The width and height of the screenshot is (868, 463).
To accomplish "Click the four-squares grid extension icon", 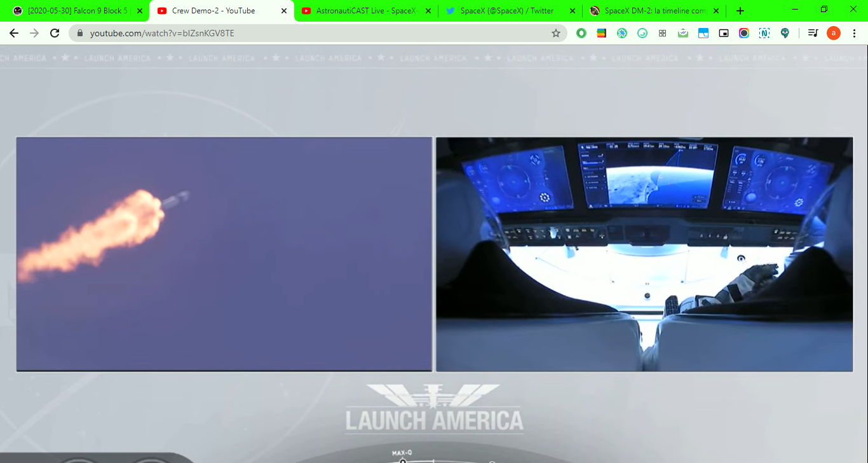I will pos(663,33).
